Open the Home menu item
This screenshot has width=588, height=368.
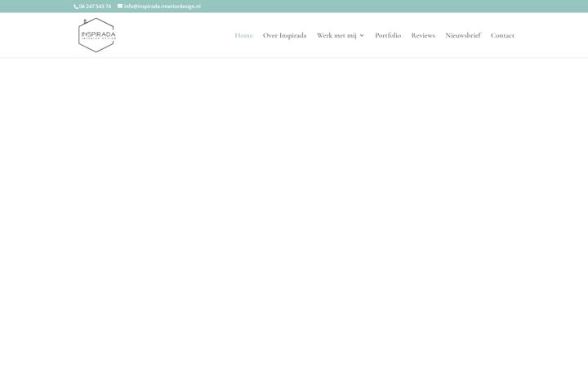[x=243, y=35]
